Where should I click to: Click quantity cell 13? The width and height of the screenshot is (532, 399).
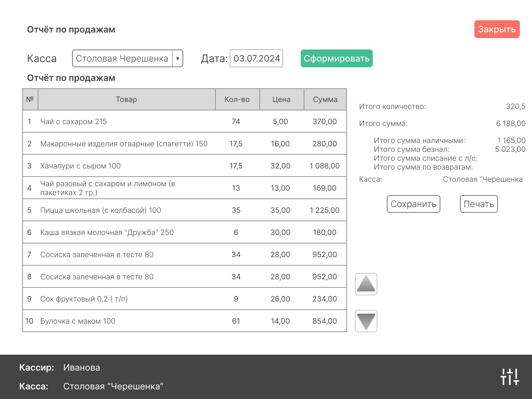[236, 188]
